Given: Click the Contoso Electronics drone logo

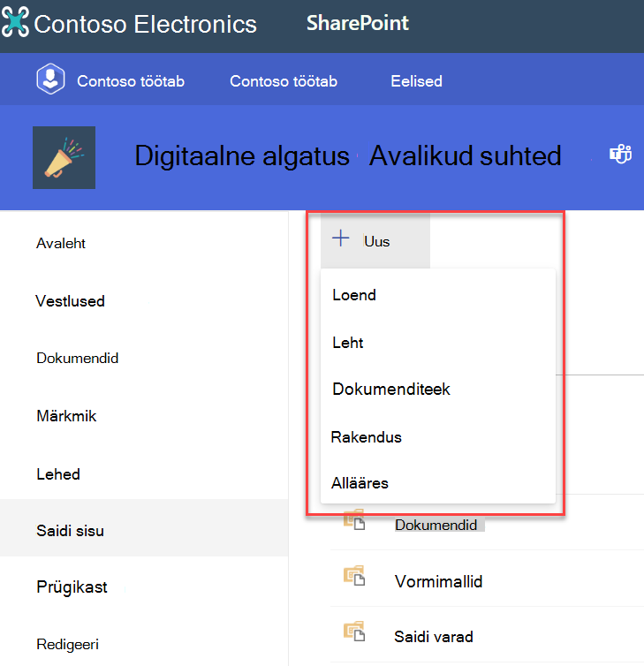Looking at the screenshot, I should click(x=15, y=22).
